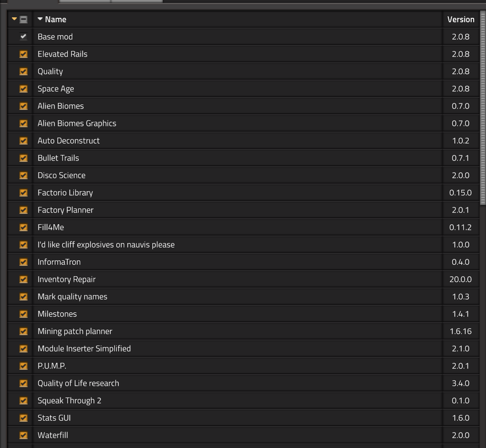Disable the cliff explosives on nauvis checkbox
Image resolution: width=486 pixels, height=448 pixels.
click(x=24, y=245)
